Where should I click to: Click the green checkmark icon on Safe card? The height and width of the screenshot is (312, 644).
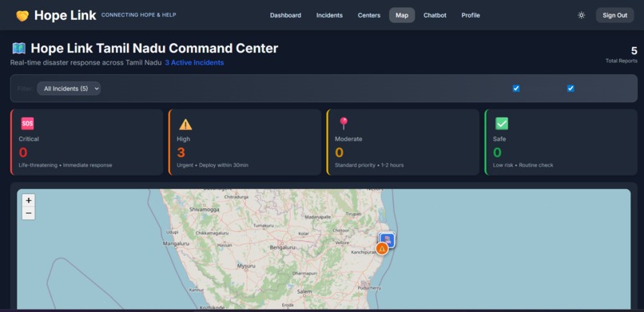tap(502, 124)
